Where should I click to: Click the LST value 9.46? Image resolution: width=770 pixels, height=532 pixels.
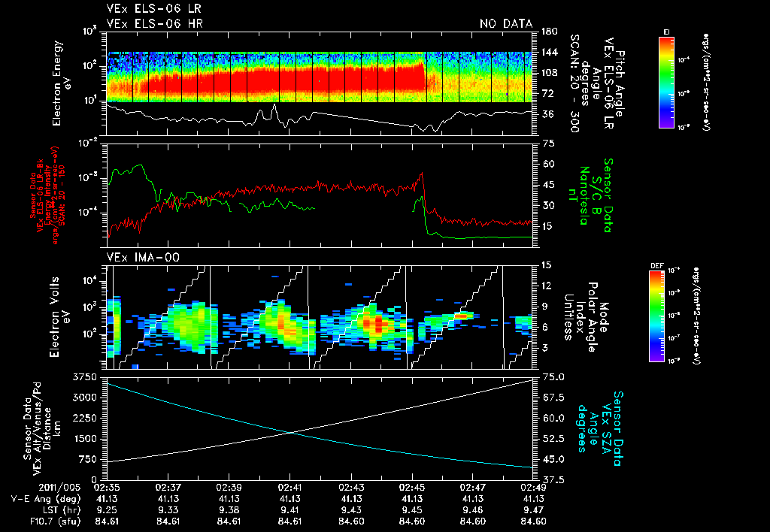[x=472, y=510]
